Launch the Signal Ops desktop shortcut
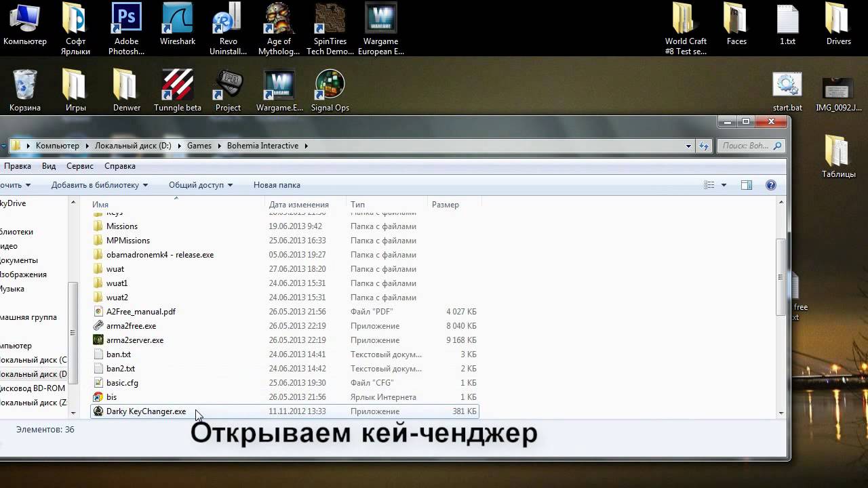The height and width of the screenshot is (488, 868). 330,90
